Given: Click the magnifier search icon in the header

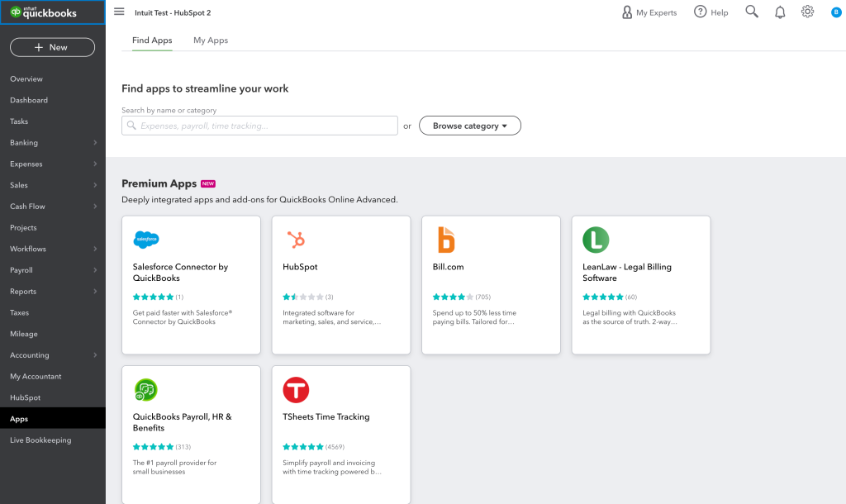Looking at the screenshot, I should [752, 12].
